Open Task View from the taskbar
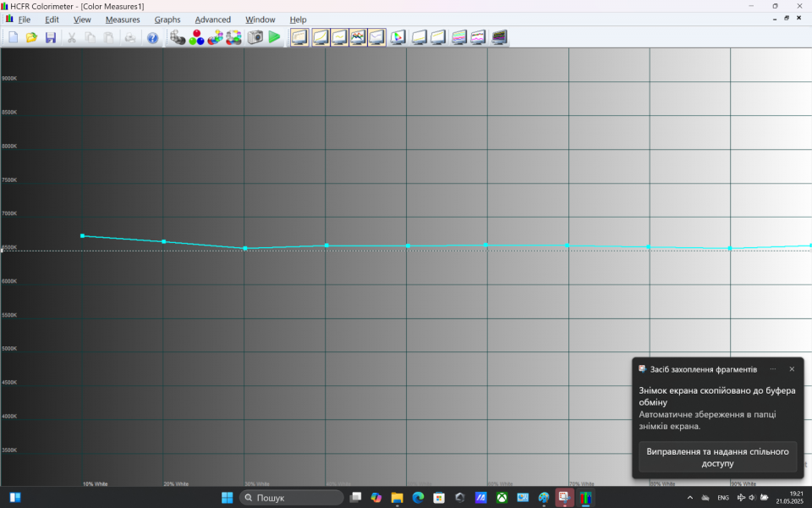Image resolution: width=812 pixels, height=508 pixels. [x=355, y=498]
